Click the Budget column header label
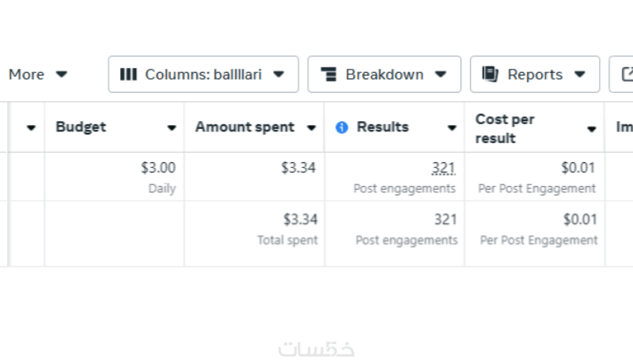Screen dimensions: 633x364 coord(81,127)
